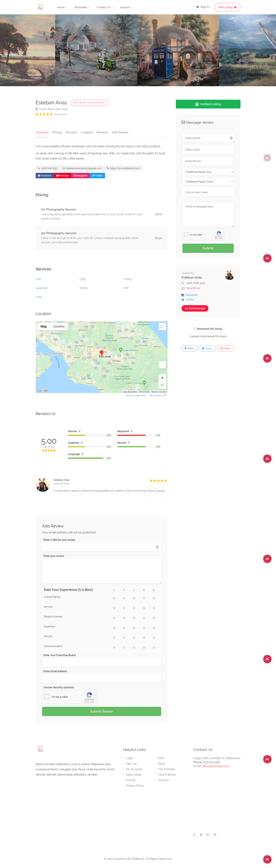Viewport: 276px width, 868px height.
Task: Open the Get Directions link
Action: pos(157,396)
